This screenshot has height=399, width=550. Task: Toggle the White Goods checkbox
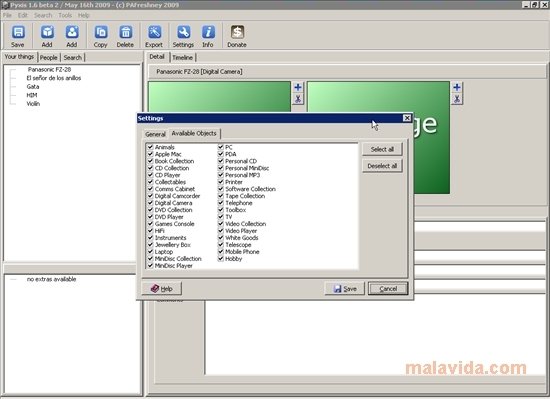pyautogui.click(x=221, y=238)
